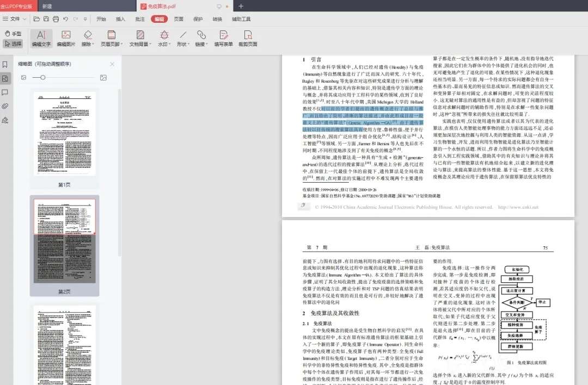588x385 pixels.
Task: Open the page 3 thumbnail
Action: (64, 345)
